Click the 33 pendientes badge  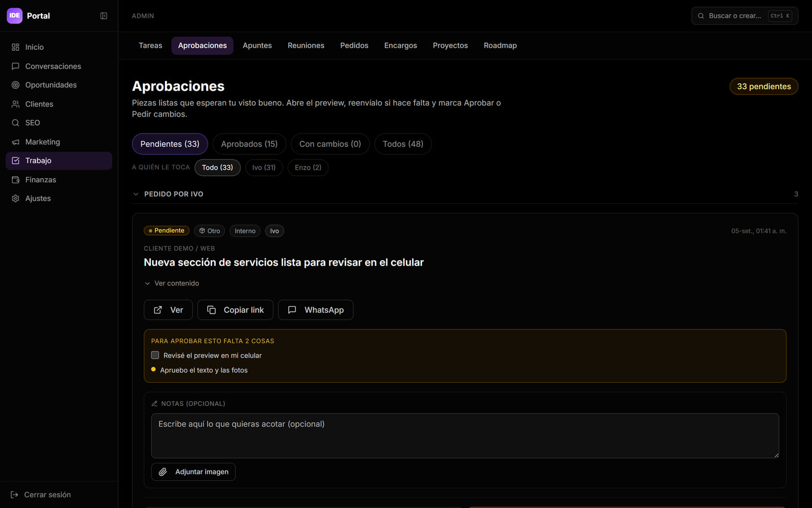[x=764, y=86]
